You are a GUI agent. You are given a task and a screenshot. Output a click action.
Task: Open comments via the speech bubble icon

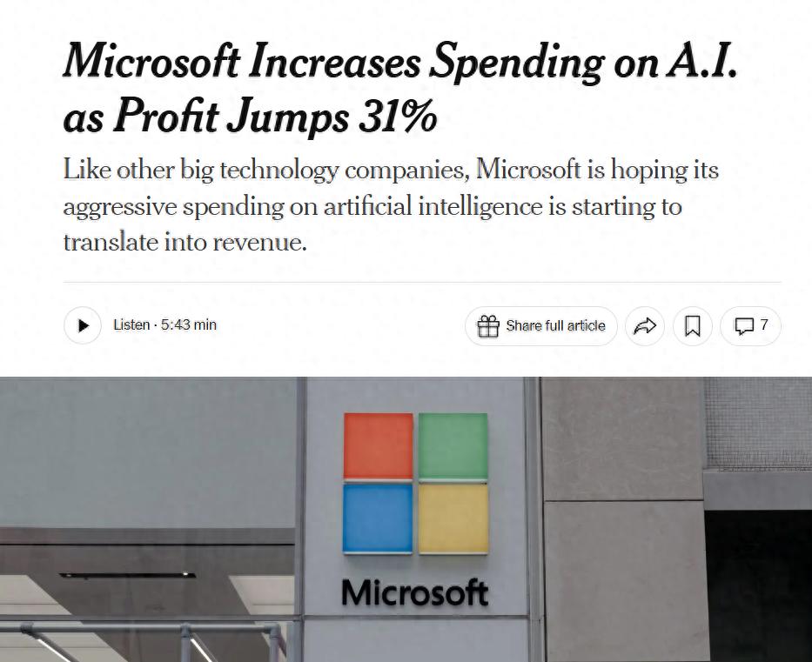[x=744, y=326]
